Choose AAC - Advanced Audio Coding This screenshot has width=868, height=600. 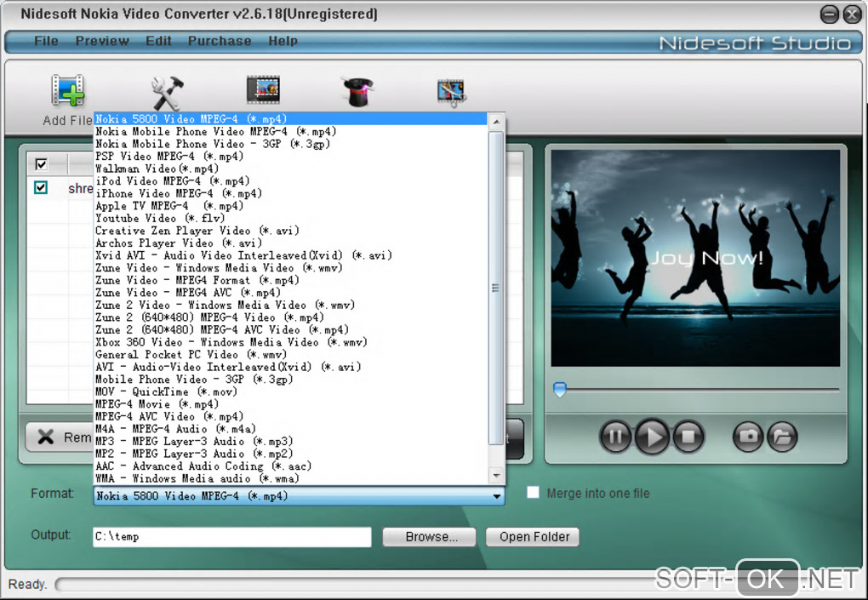tap(291, 466)
